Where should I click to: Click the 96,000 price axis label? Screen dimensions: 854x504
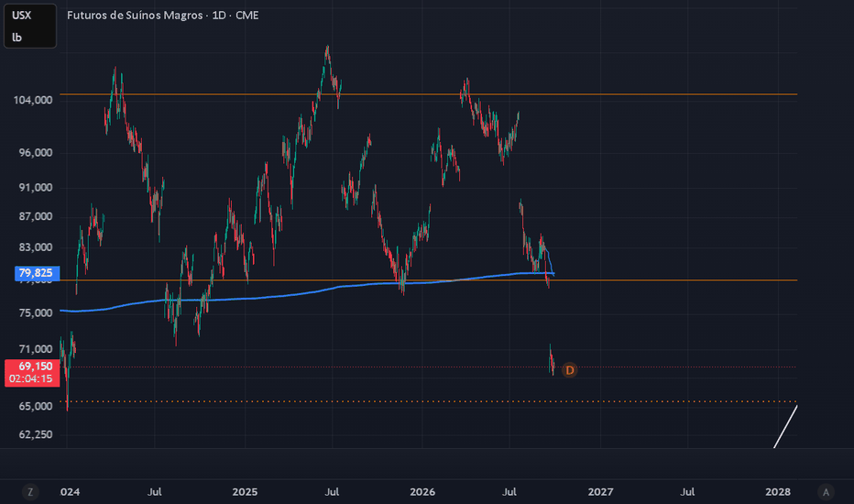(x=36, y=153)
